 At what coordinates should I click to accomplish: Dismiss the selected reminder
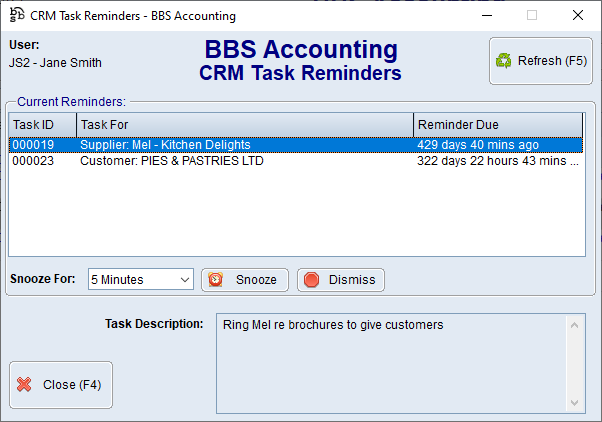click(x=341, y=280)
